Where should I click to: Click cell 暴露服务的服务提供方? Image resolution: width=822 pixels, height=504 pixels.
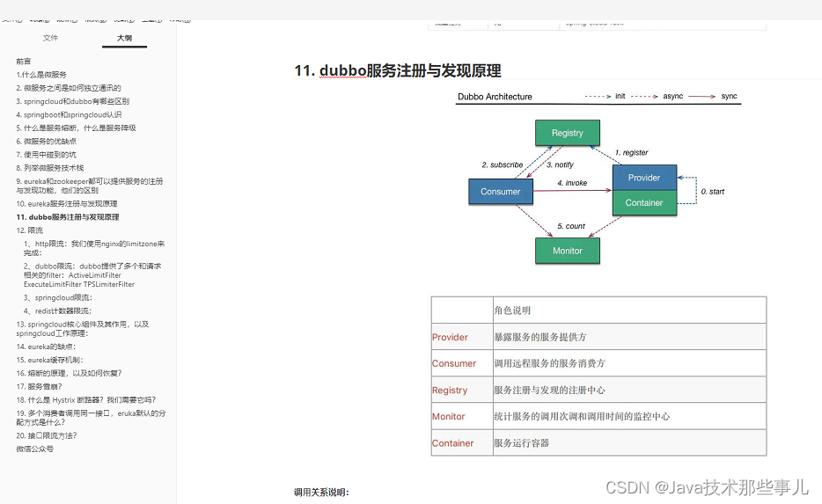[x=629, y=337]
